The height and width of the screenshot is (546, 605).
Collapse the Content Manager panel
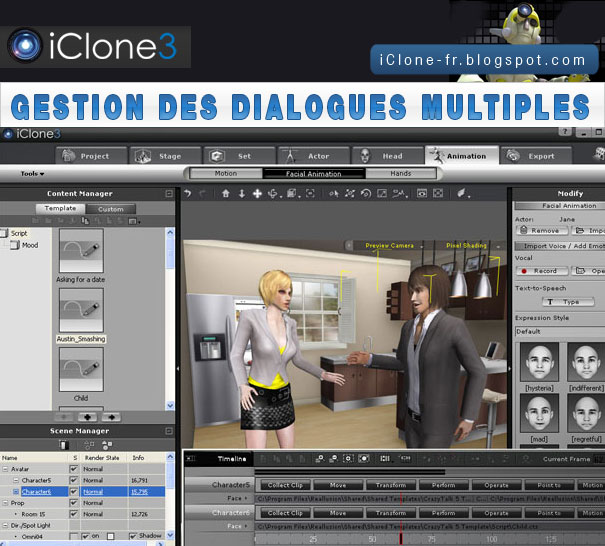point(169,193)
